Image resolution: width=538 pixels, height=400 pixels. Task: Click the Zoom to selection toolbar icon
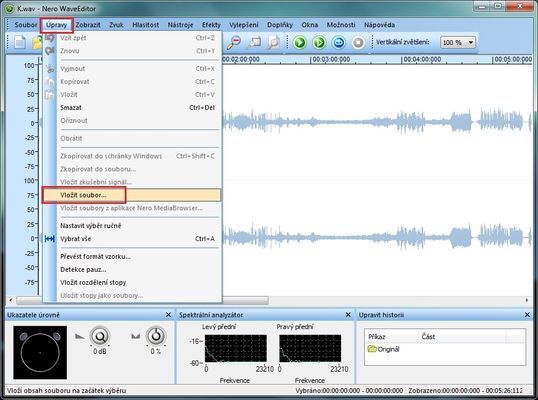[254, 42]
